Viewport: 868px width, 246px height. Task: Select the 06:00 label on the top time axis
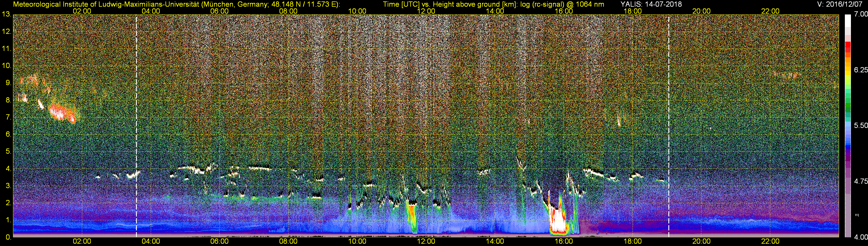[219, 11]
